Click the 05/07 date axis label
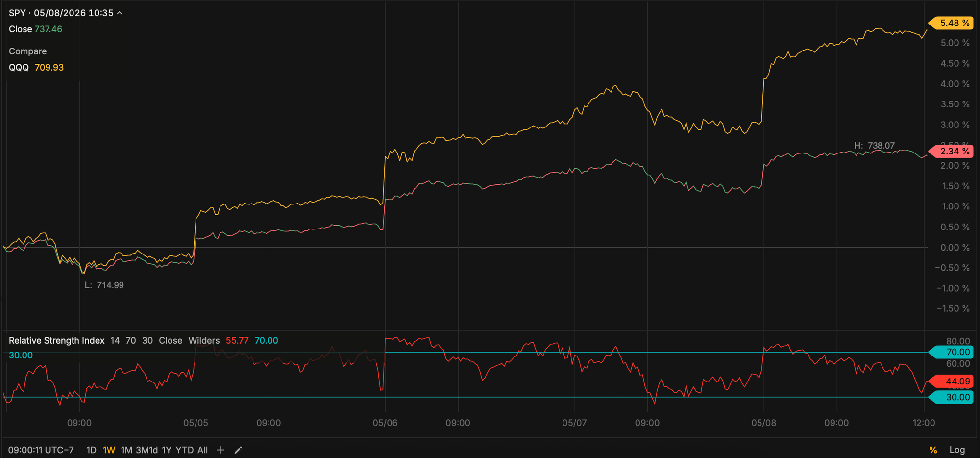 (574, 423)
